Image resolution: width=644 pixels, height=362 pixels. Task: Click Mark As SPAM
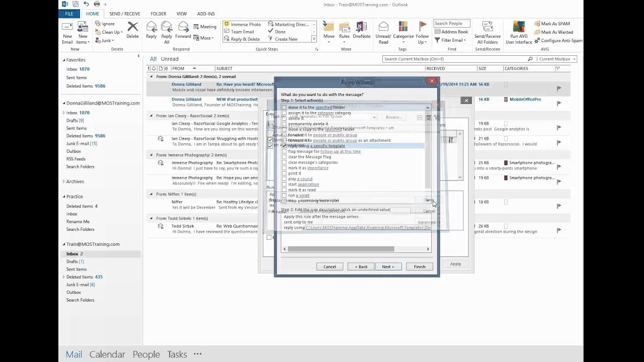pyautogui.click(x=552, y=24)
